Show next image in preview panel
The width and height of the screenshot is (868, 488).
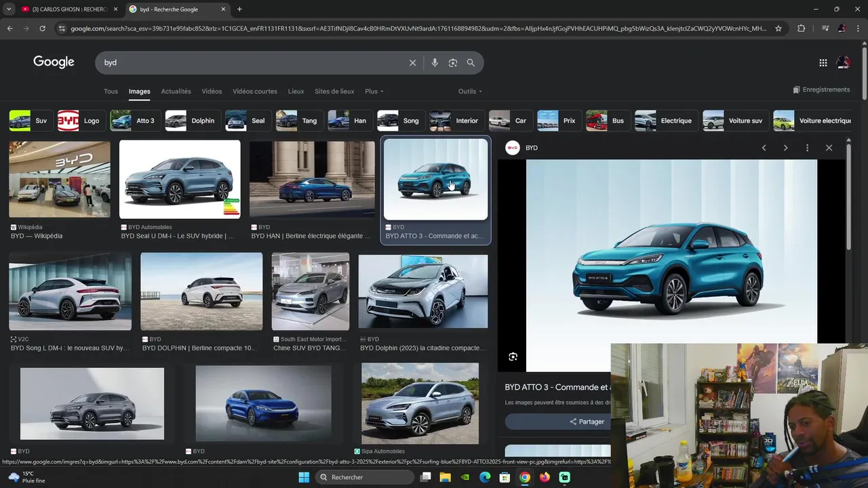[x=785, y=148]
